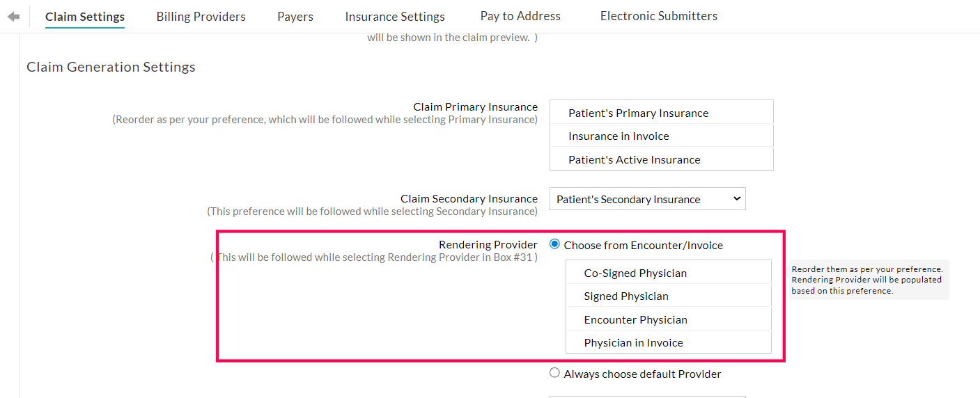
Task: Switch to Pay to Address tab
Action: 520,16
